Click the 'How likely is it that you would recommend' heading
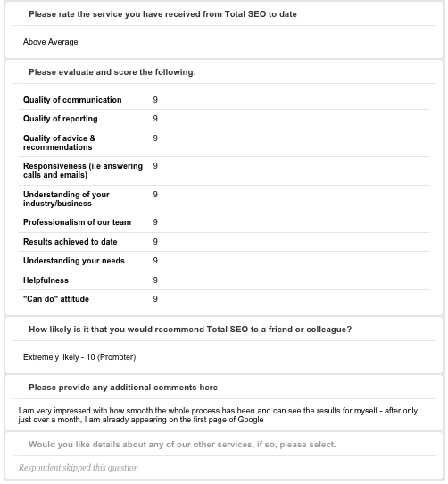The width and height of the screenshot is (448, 484). (190, 330)
